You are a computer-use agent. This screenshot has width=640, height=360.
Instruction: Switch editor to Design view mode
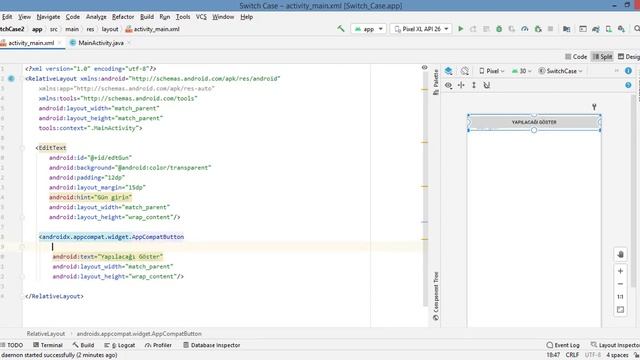629,57
